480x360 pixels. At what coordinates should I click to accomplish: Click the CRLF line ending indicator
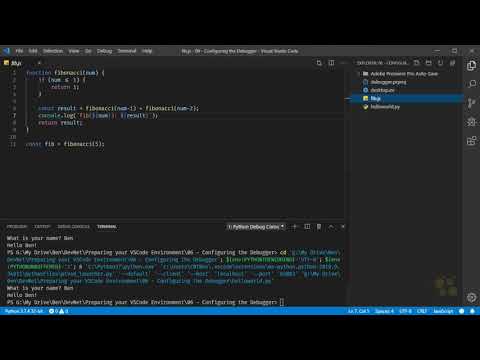422,311
